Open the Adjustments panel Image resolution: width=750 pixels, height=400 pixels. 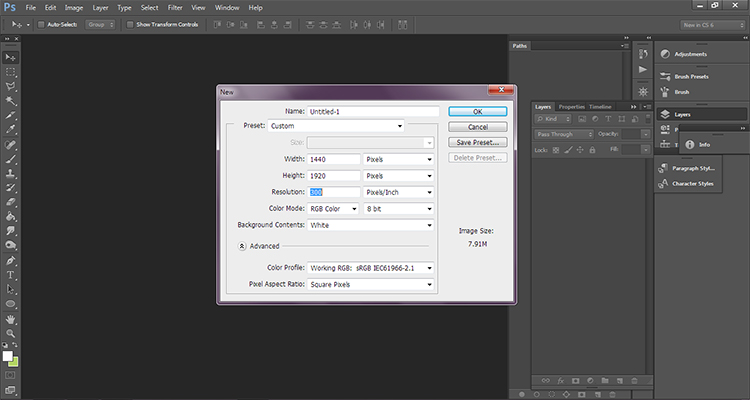691,54
